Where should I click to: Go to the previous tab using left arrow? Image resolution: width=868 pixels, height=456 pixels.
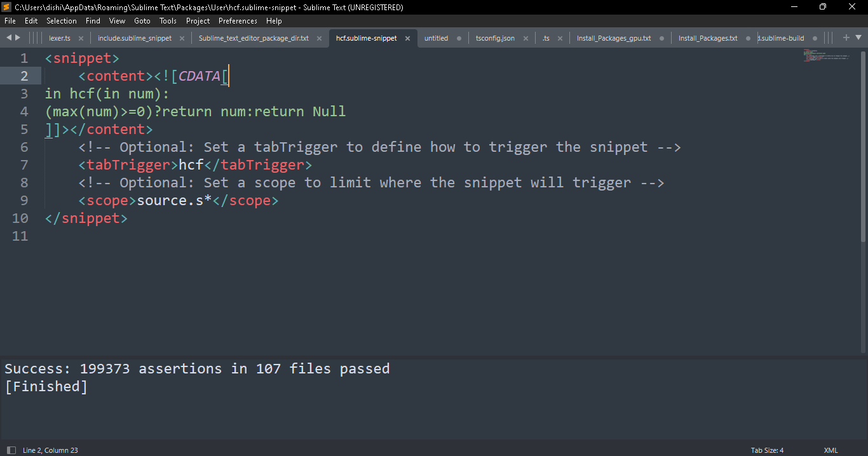click(x=9, y=37)
